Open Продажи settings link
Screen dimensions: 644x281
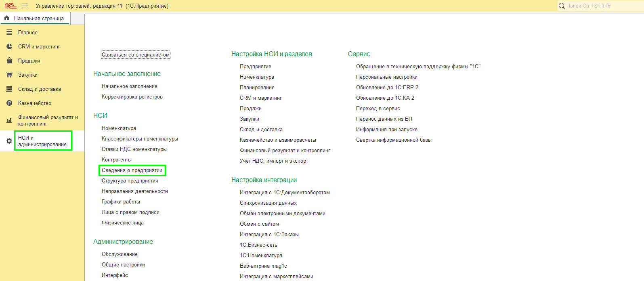click(251, 108)
